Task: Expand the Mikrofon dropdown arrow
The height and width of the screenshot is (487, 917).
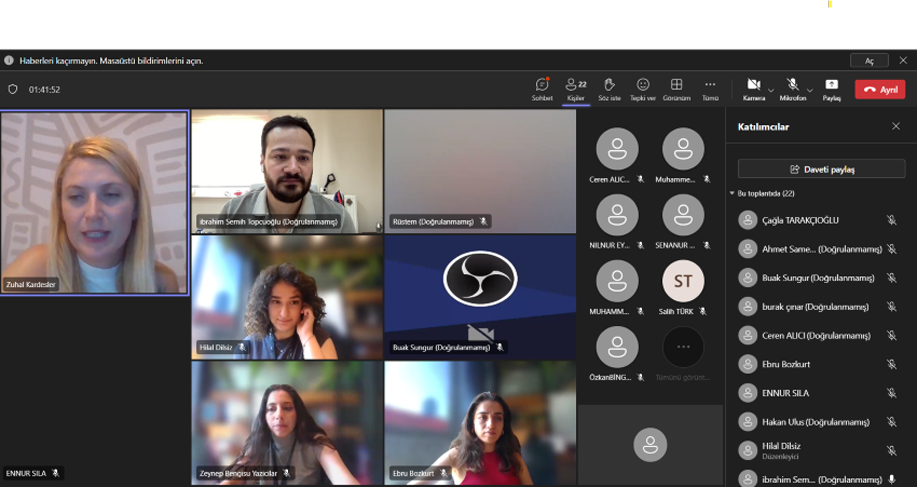Action: coord(810,90)
